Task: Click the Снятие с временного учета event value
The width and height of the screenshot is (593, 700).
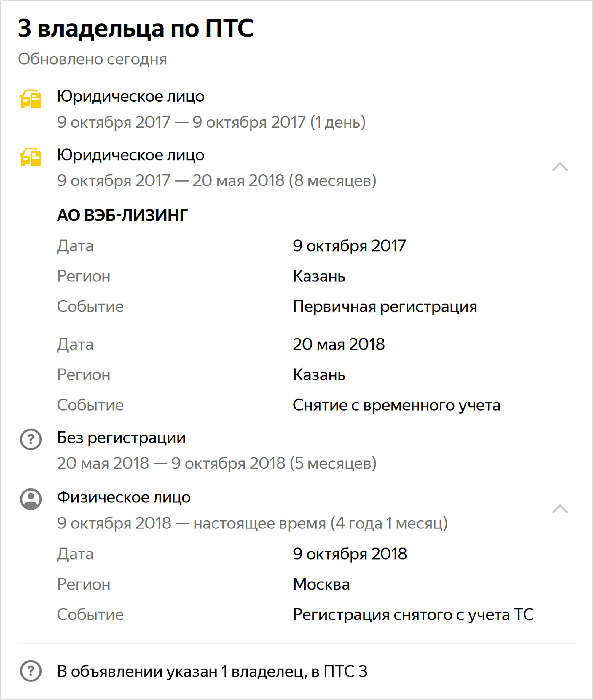Action: pyautogui.click(x=397, y=405)
